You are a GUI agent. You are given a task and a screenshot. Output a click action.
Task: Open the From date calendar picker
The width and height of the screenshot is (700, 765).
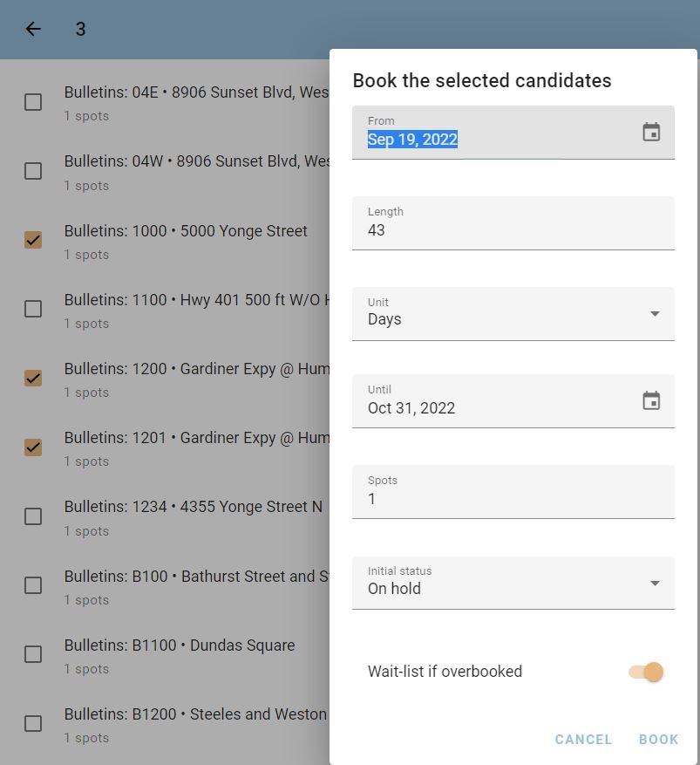coord(651,132)
